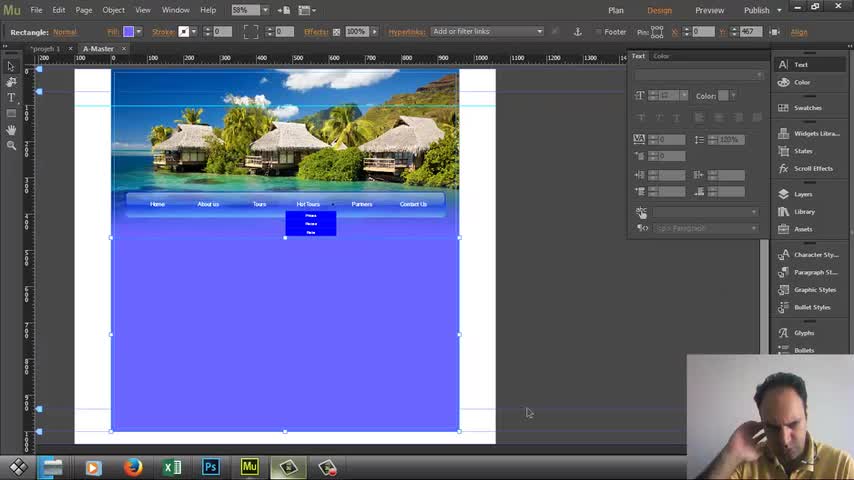Expand the Hyperlinks filter dropdown

coord(540,32)
